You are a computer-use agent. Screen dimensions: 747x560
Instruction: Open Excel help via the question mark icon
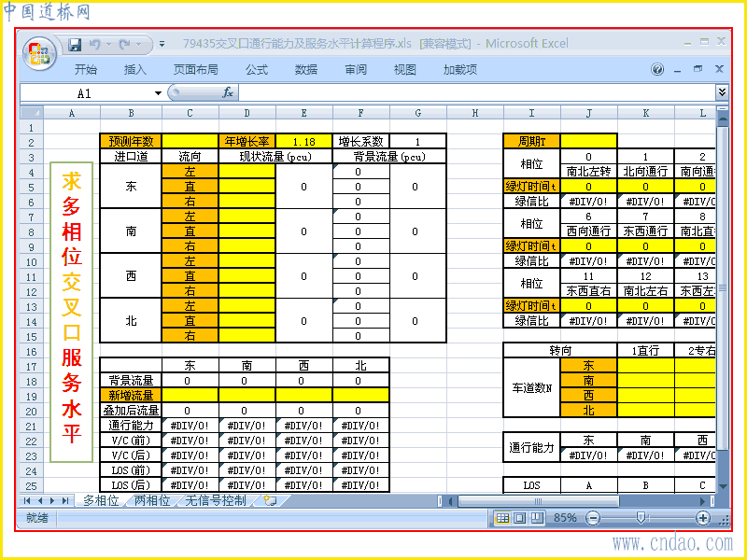(x=657, y=69)
